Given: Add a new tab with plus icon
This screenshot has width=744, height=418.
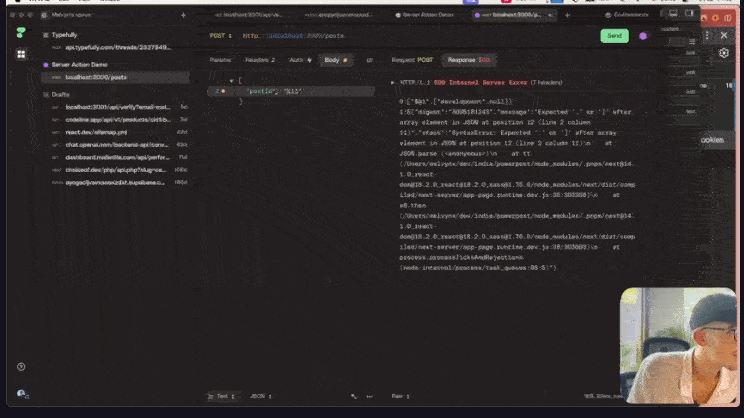Looking at the screenshot, I should click(x=183, y=16).
